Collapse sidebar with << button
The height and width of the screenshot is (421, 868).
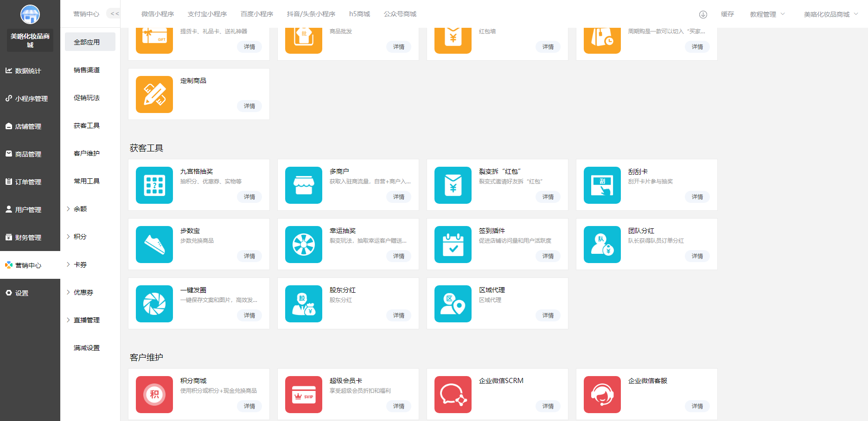tap(115, 14)
